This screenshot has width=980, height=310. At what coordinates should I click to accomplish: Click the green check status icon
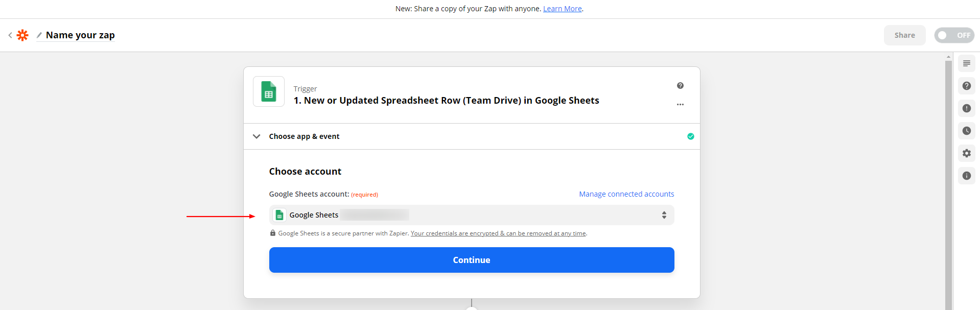690,136
